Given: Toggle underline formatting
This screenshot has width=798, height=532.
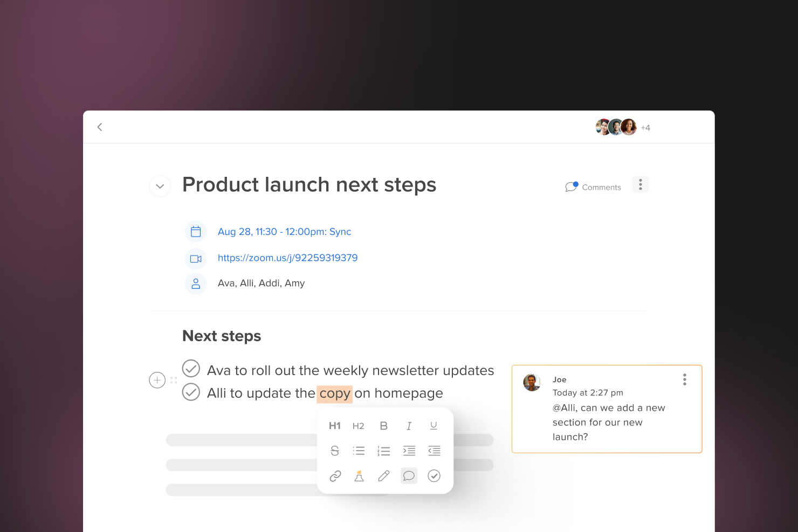Looking at the screenshot, I should point(434,426).
